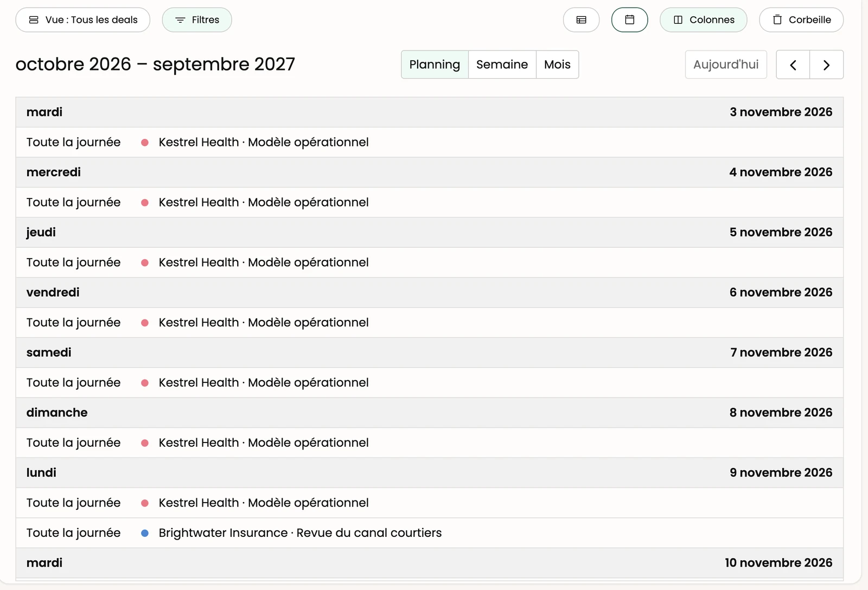
Task: Click the octobre 2026 – septembre 2027 title
Action: point(155,64)
